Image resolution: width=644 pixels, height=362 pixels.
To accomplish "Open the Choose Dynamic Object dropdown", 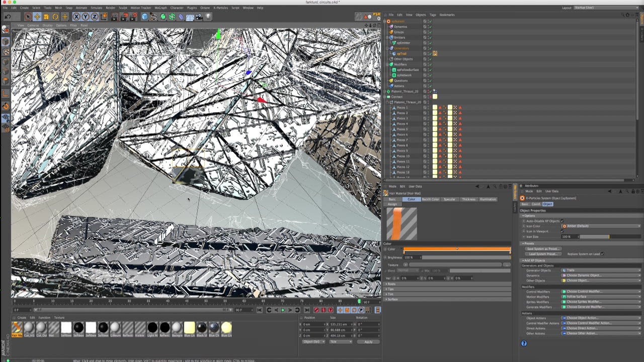I will pyautogui.click(x=601, y=276).
